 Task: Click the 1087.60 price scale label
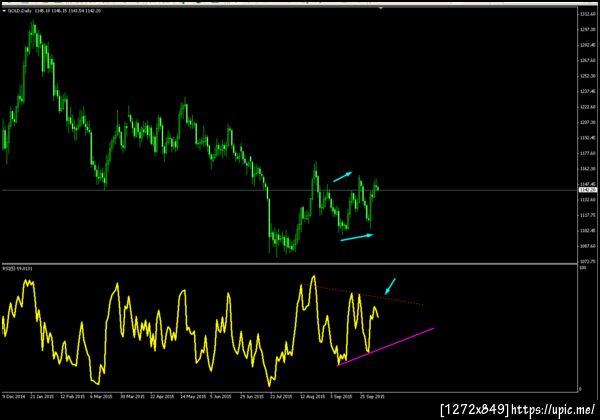(588, 246)
